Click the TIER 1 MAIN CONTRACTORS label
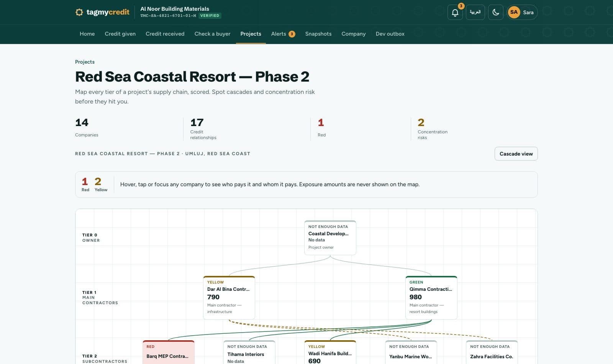 [100, 297]
